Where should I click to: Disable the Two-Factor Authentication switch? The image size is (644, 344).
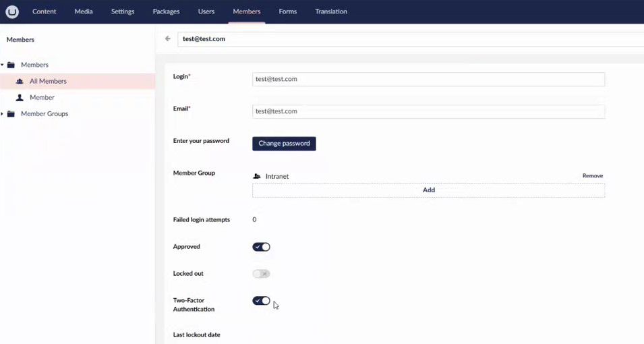pyautogui.click(x=261, y=301)
